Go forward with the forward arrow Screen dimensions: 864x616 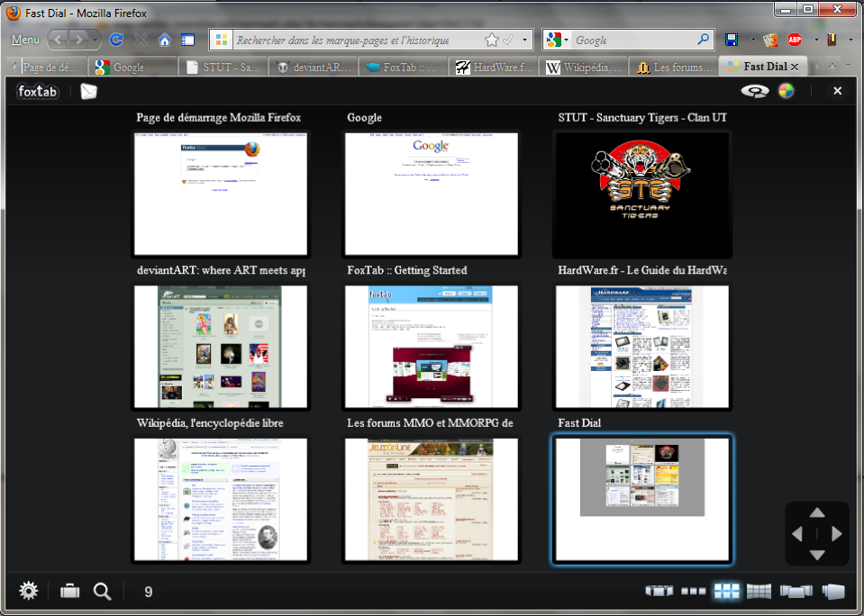(79, 40)
